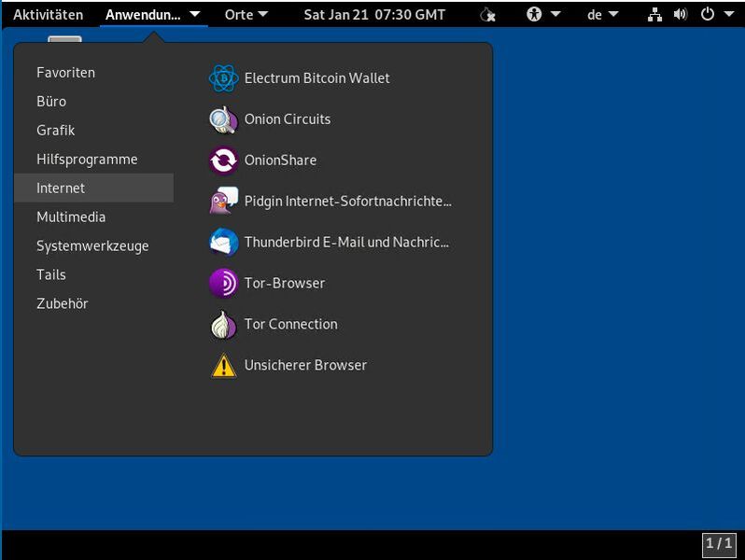Open the Orte places menu label
The image size is (745, 560).
coord(239,15)
